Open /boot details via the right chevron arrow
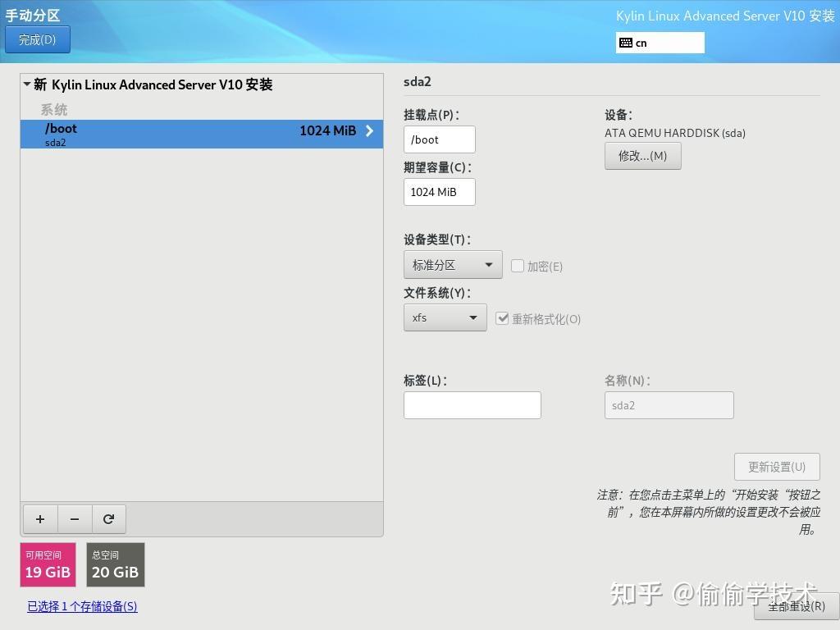This screenshot has height=630, width=840. pos(368,130)
